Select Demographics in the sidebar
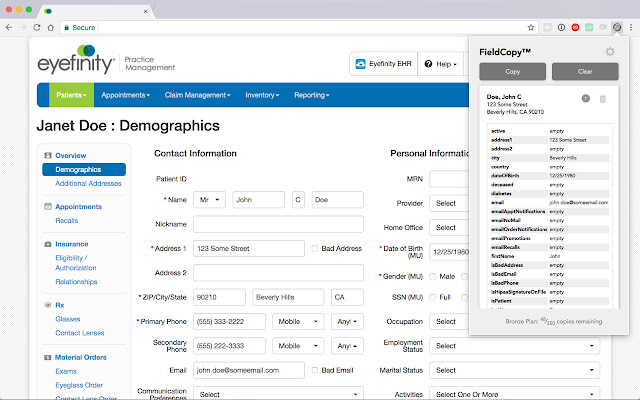The height and width of the screenshot is (400, 640). click(84, 169)
